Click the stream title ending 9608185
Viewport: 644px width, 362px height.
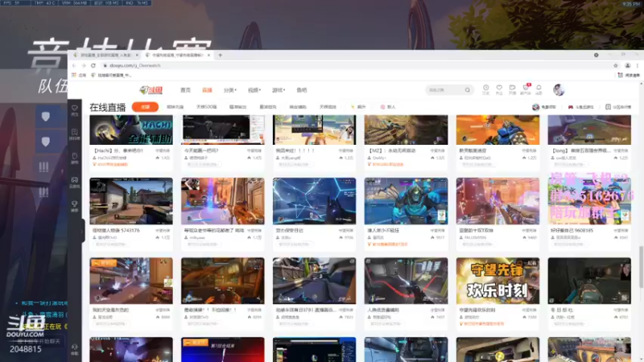click(x=572, y=231)
